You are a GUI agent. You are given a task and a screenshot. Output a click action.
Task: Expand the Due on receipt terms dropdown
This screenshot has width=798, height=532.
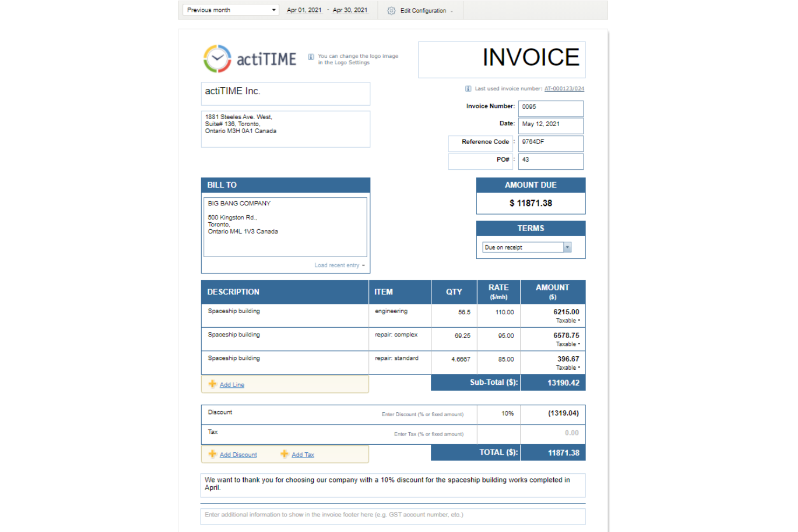[x=567, y=247]
